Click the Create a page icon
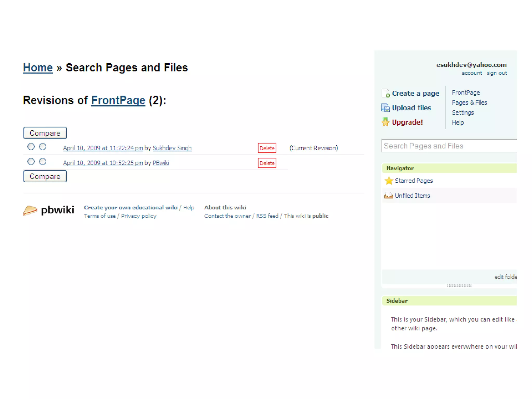Viewport: 532px width, 399px height. coord(385,93)
